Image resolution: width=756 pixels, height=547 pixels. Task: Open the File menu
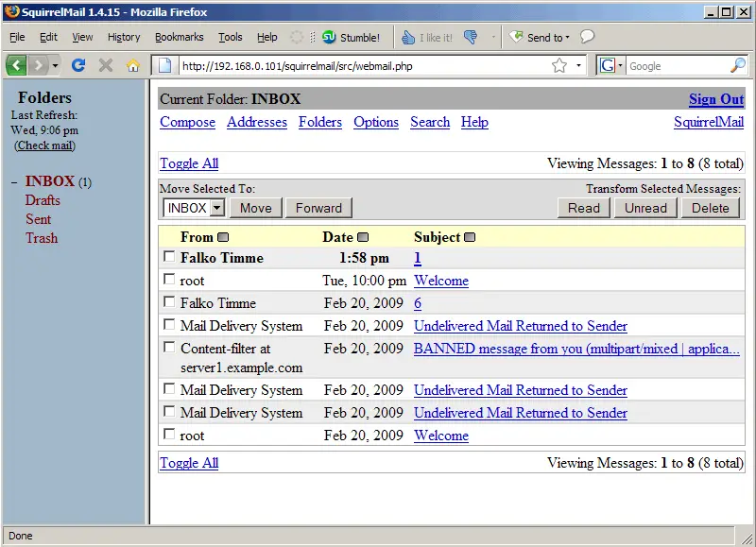click(x=17, y=37)
